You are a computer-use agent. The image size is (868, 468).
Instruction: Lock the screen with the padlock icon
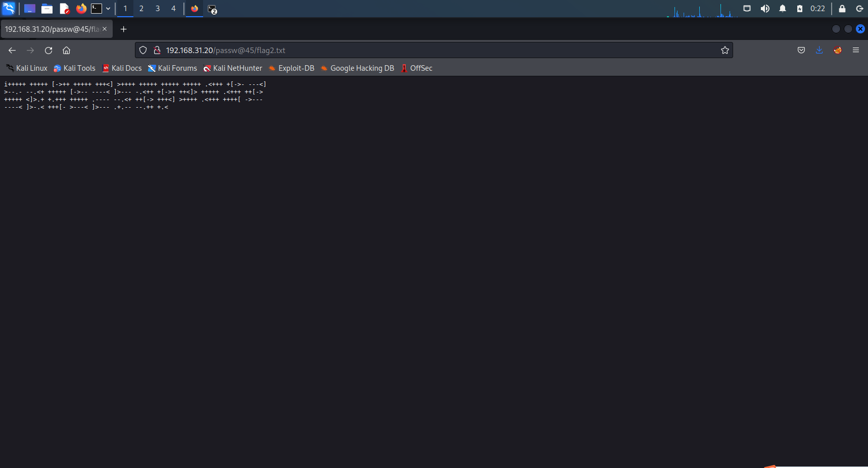[842, 9]
